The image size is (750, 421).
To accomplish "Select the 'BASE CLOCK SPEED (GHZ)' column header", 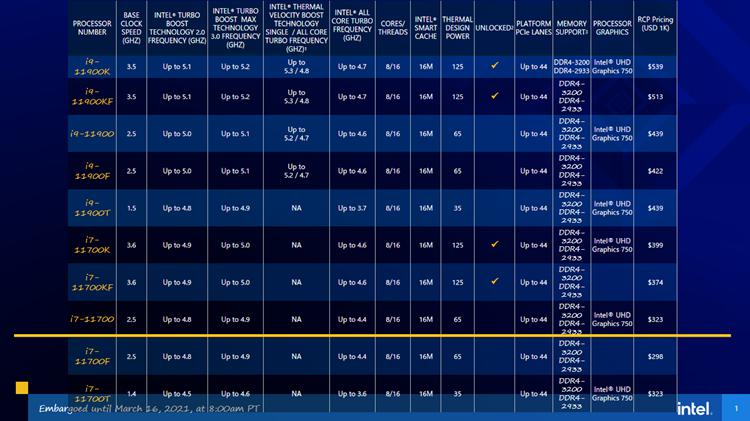I will [x=132, y=28].
